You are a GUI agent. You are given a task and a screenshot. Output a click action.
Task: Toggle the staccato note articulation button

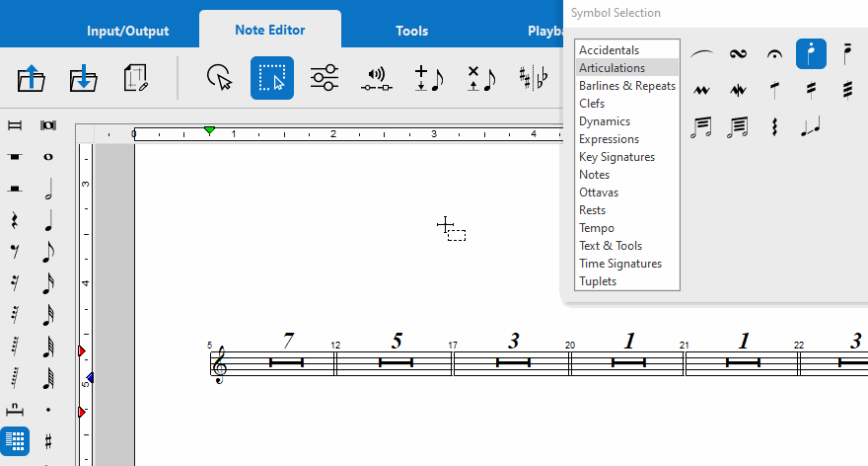coord(811,54)
